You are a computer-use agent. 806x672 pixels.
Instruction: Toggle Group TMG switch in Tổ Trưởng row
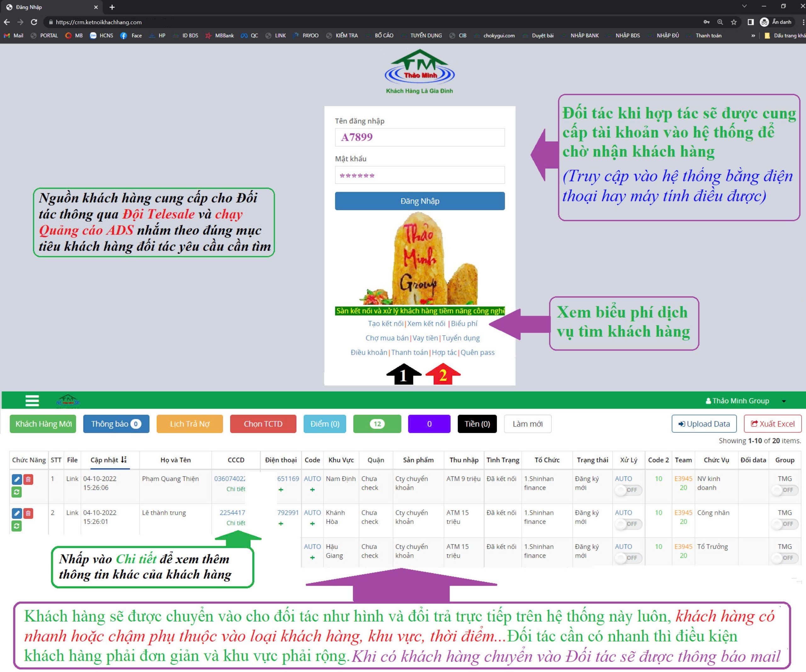785,558
